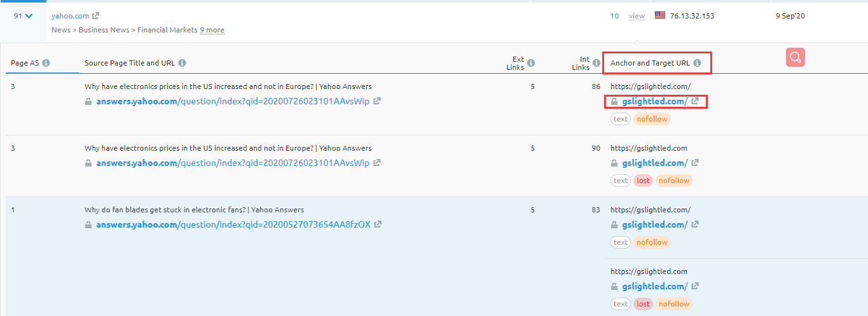
Task: Collapse the 91 domain row chevron
Action: [x=28, y=16]
